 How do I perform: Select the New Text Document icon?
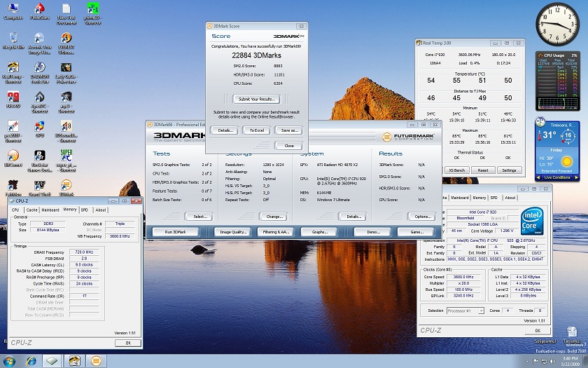point(66,14)
